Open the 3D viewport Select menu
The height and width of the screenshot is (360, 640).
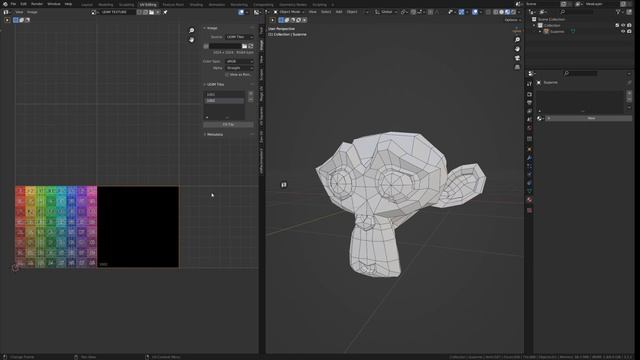(x=326, y=12)
